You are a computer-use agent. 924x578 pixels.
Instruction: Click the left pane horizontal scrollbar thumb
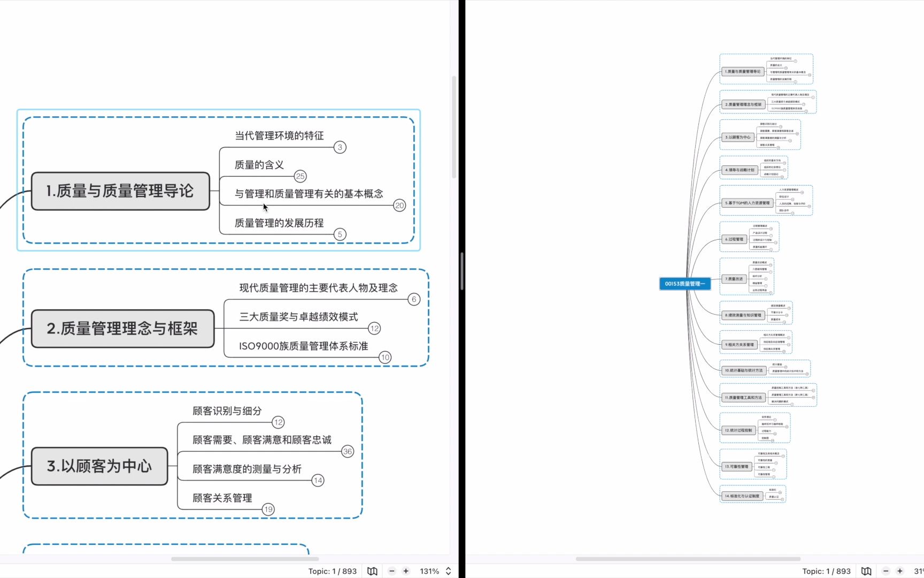(x=245, y=559)
